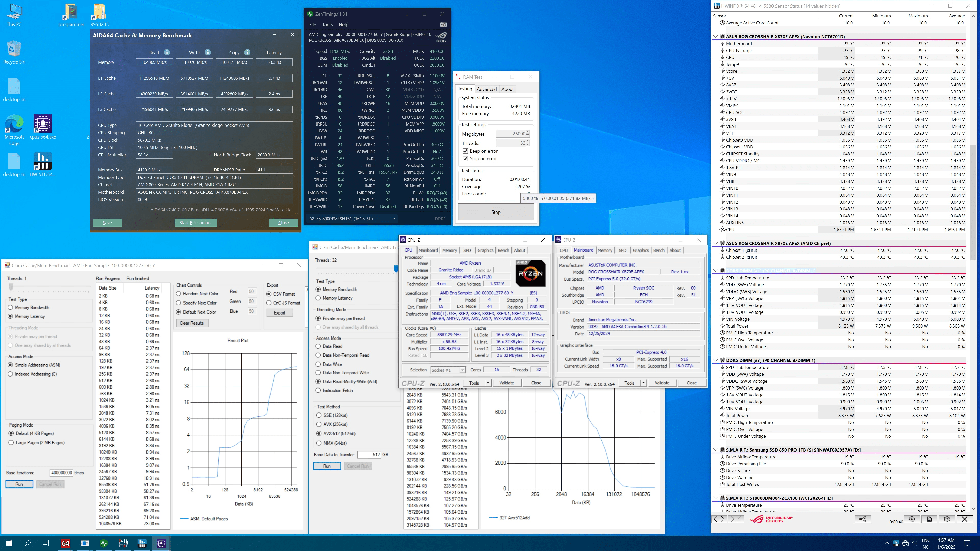Open This PC desktop icon
980x551 pixels.
[14, 15]
